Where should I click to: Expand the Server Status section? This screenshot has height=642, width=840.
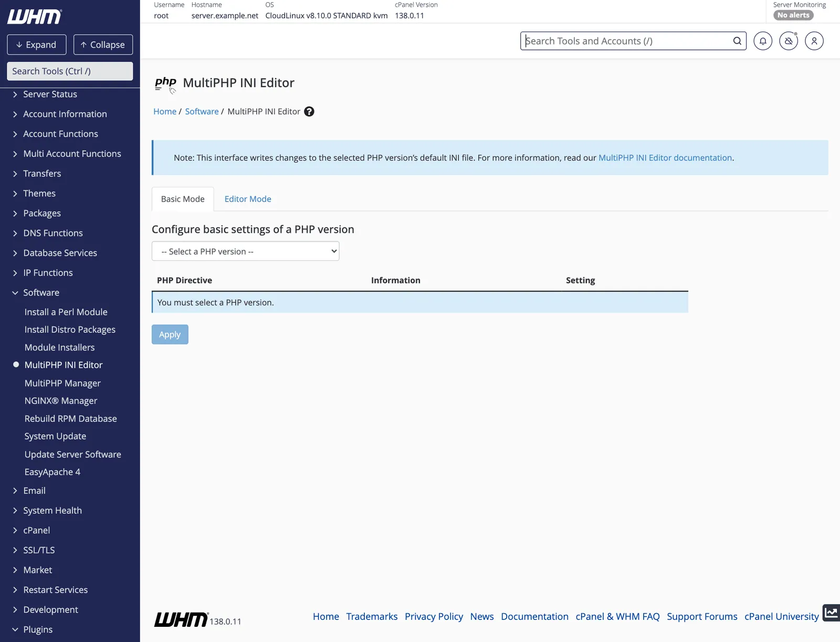click(50, 94)
